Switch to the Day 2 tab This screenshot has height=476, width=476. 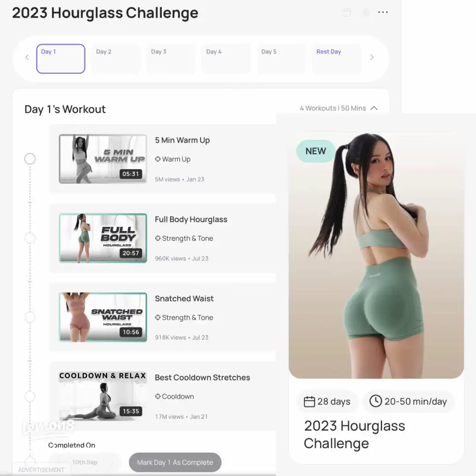pos(115,59)
